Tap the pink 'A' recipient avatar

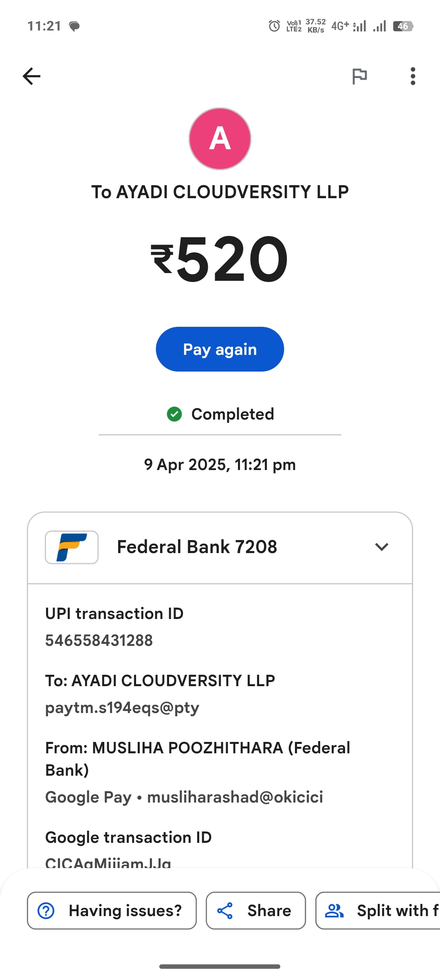click(x=220, y=139)
